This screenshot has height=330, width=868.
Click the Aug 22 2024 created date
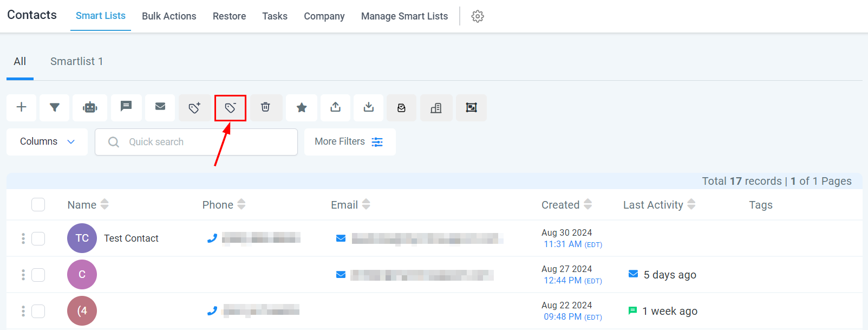566,305
